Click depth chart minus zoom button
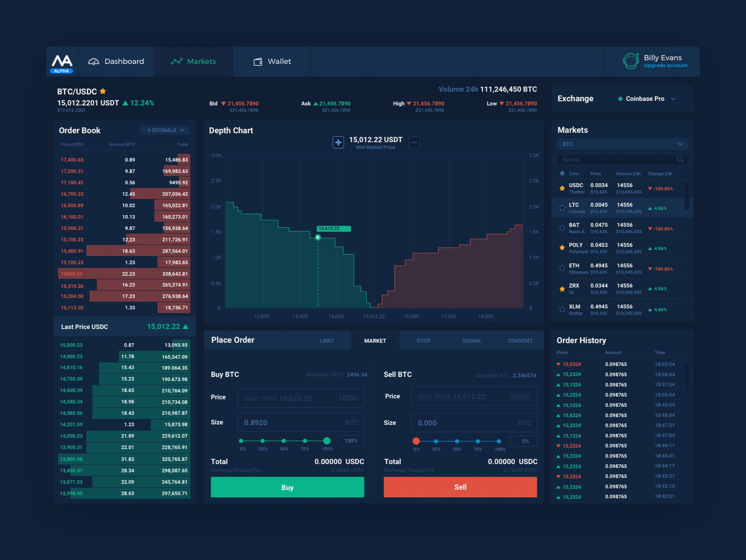This screenshot has width=746, height=560. click(x=414, y=142)
